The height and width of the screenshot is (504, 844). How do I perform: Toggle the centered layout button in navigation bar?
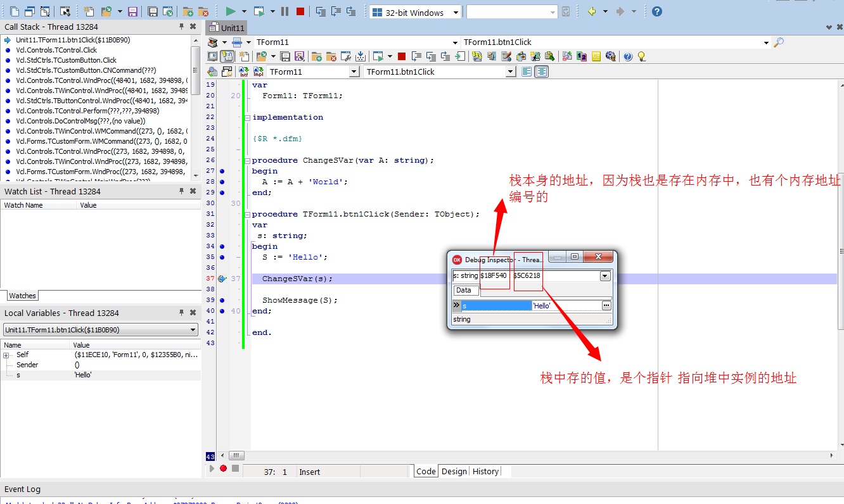541,72
